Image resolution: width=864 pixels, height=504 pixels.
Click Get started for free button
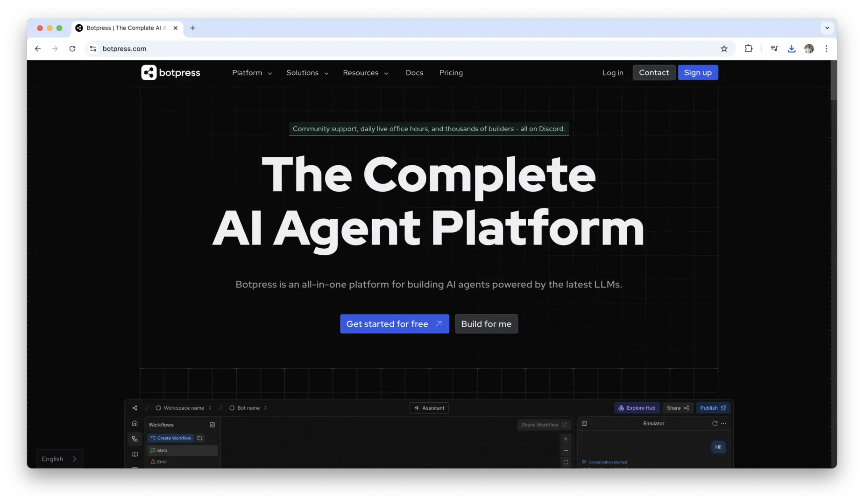pos(394,324)
